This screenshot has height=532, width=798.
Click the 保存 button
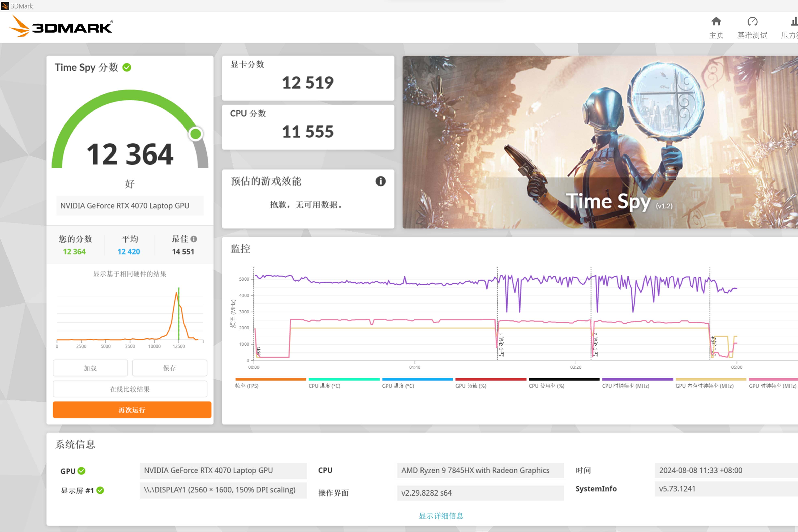pos(170,368)
